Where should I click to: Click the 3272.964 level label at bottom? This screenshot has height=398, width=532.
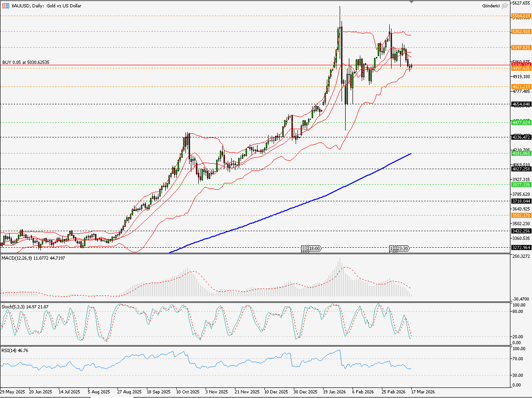[521, 248]
